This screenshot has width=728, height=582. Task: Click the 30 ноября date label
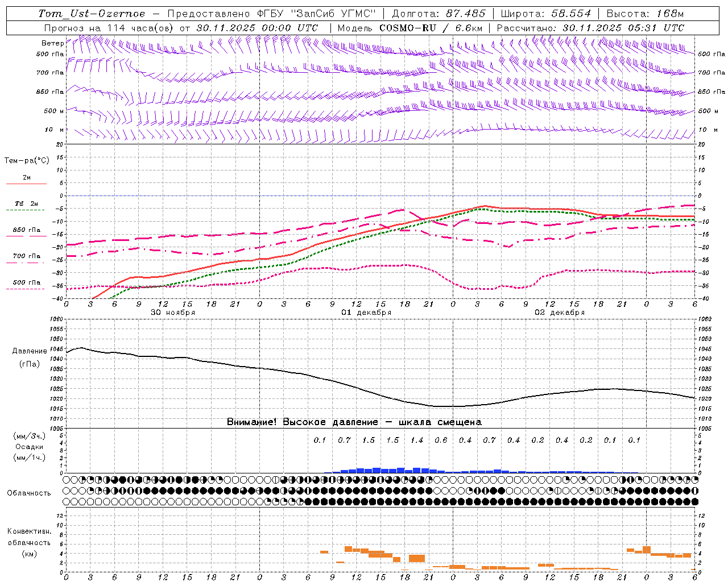pos(173,313)
